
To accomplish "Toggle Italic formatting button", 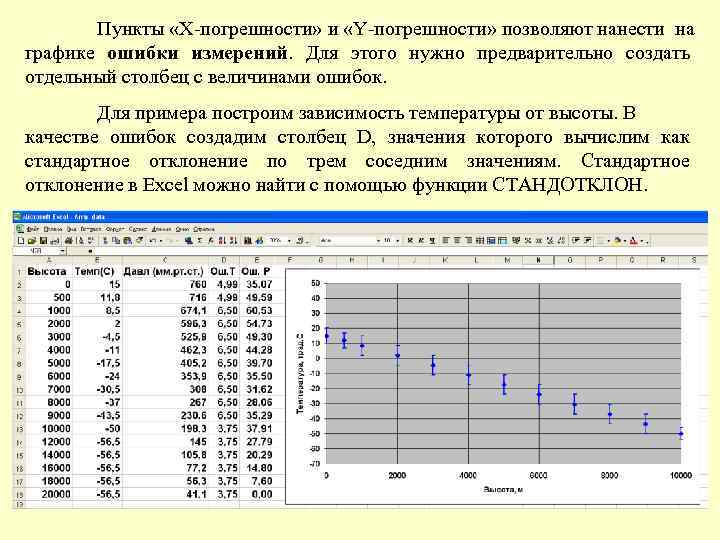I will (421, 240).
